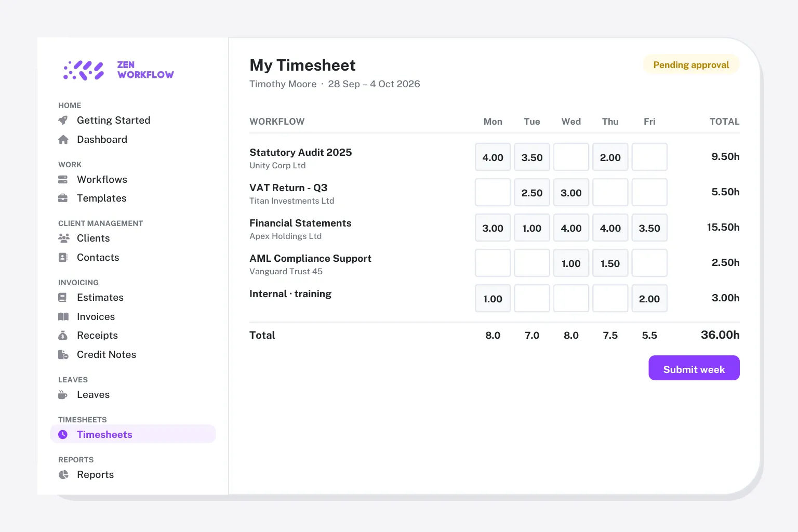Image resolution: width=798 pixels, height=532 pixels.
Task: Click the Titan Investments Ltd client name
Action: click(291, 201)
